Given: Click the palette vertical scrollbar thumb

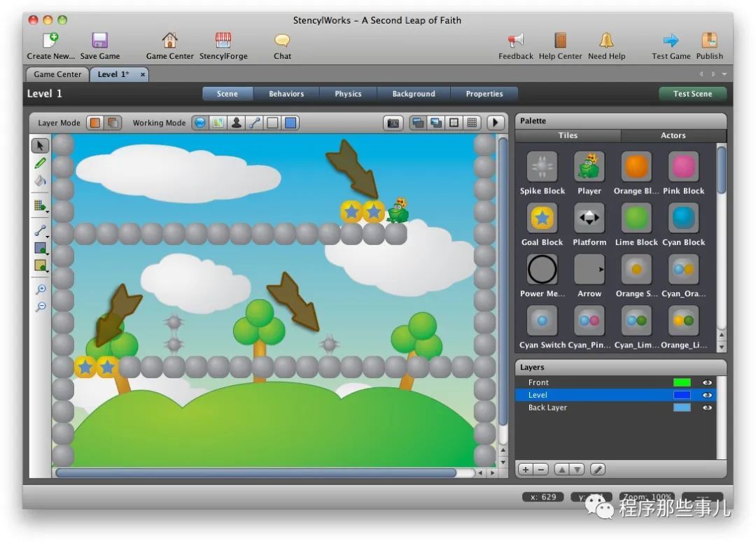Looking at the screenshot, I should (x=721, y=170).
